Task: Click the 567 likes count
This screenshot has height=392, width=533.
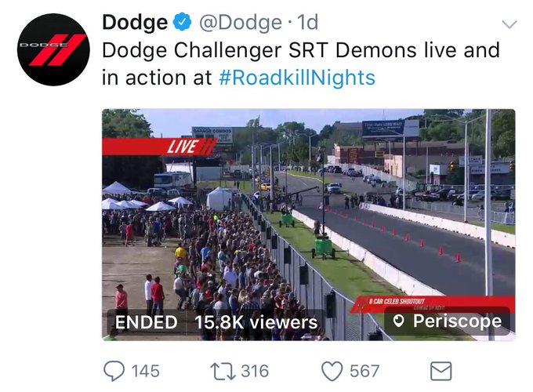Action: click(364, 371)
